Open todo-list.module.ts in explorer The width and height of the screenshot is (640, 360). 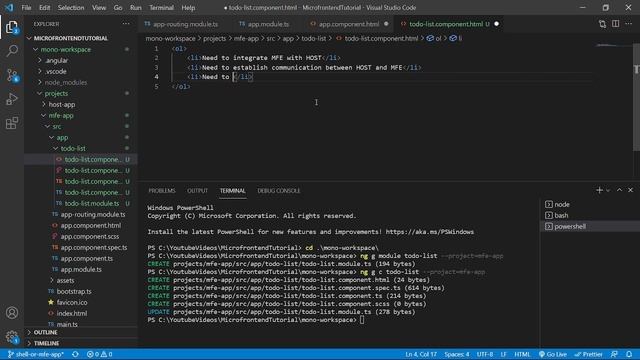(x=92, y=203)
